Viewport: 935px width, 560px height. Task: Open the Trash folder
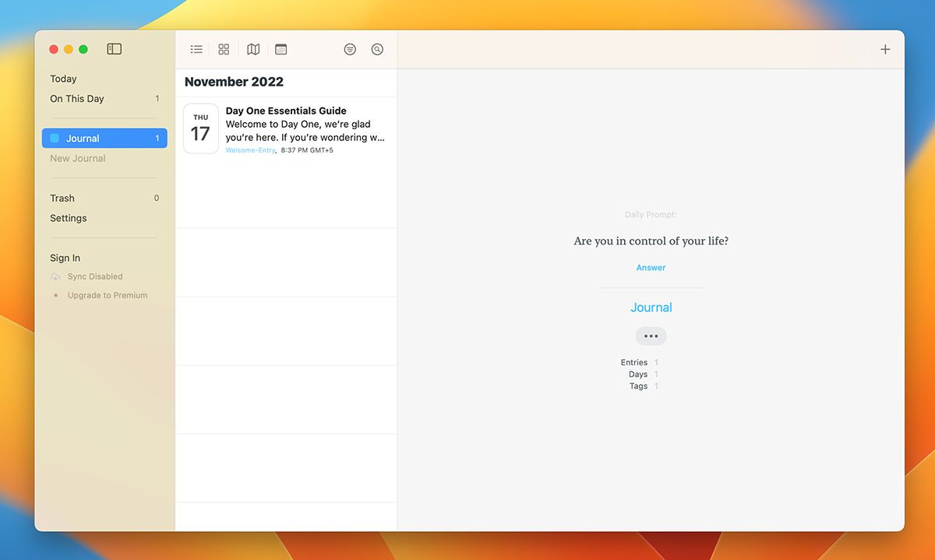pos(62,198)
